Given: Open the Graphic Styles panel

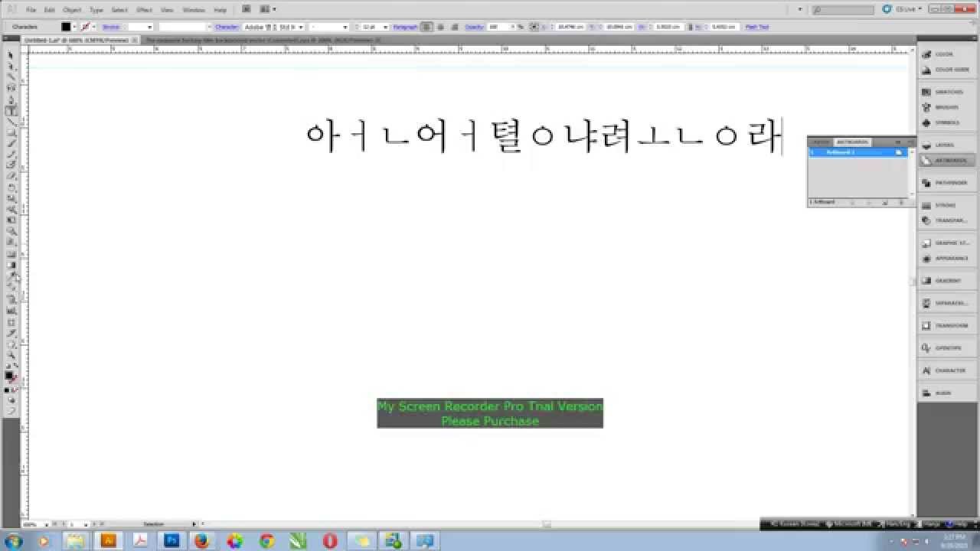Looking at the screenshot, I should coord(946,243).
